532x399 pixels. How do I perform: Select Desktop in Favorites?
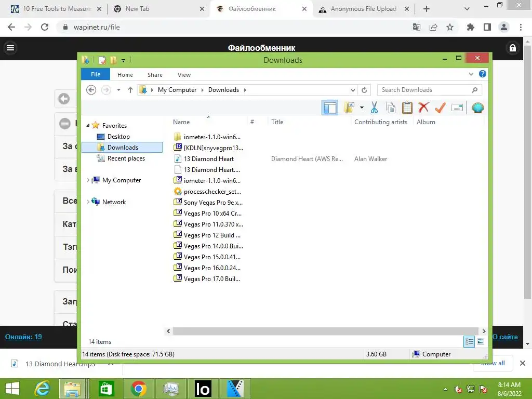(x=118, y=137)
